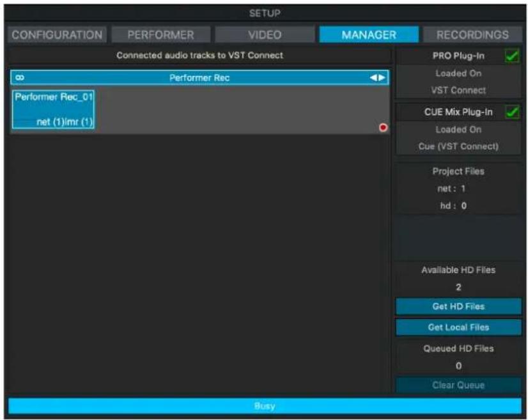Click the Queued HD Files count 0
Viewport: 528px width, 420px height.
point(458,366)
